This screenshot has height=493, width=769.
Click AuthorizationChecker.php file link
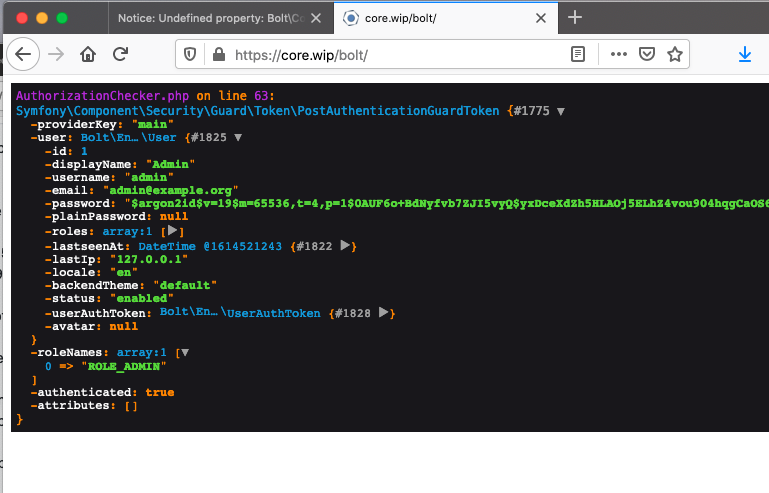pyautogui.click(x=103, y=96)
